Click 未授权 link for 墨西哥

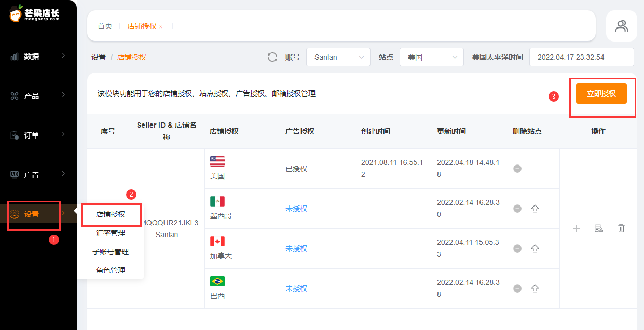(296, 209)
